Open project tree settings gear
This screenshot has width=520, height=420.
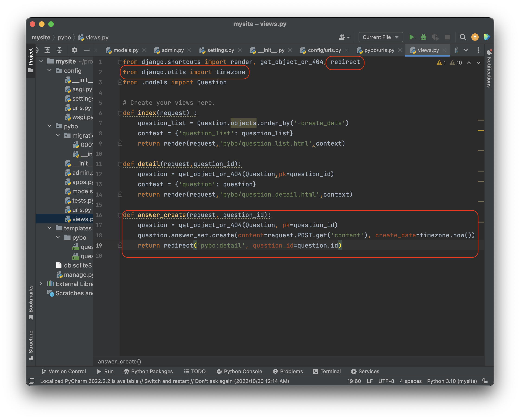pyautogui.click(x=74, y=50)
